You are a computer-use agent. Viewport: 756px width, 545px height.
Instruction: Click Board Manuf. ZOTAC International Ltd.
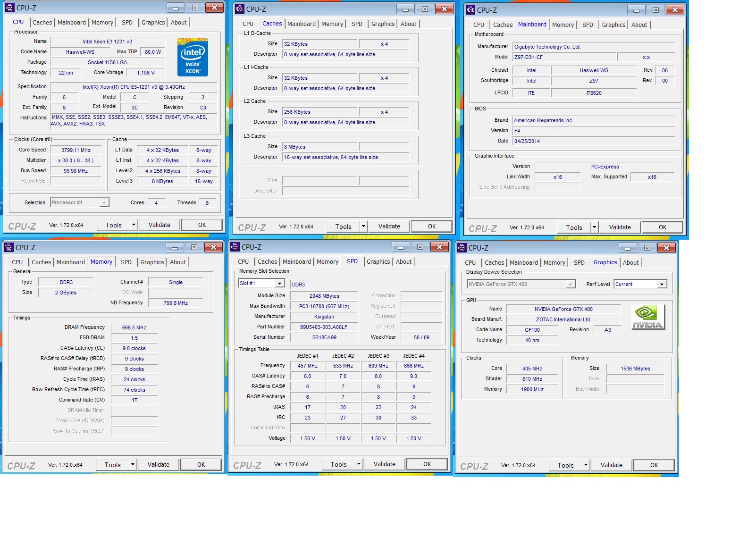(x=563, y=319)
